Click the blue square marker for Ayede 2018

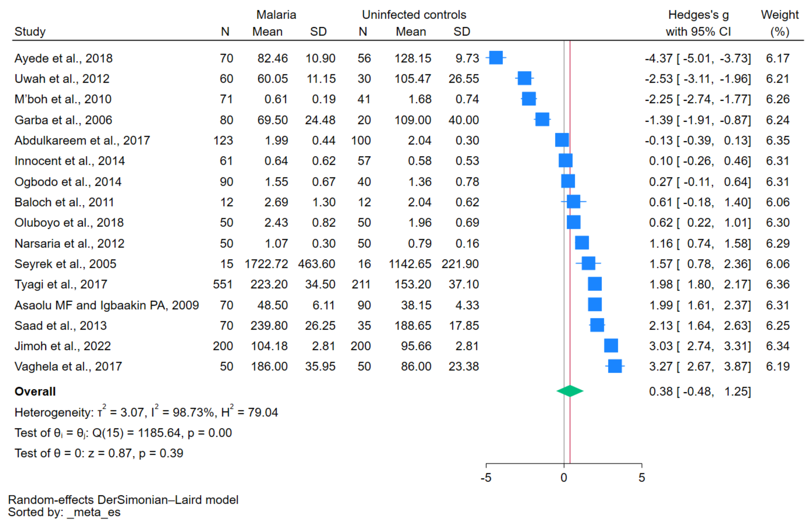[x=496, y=58]
